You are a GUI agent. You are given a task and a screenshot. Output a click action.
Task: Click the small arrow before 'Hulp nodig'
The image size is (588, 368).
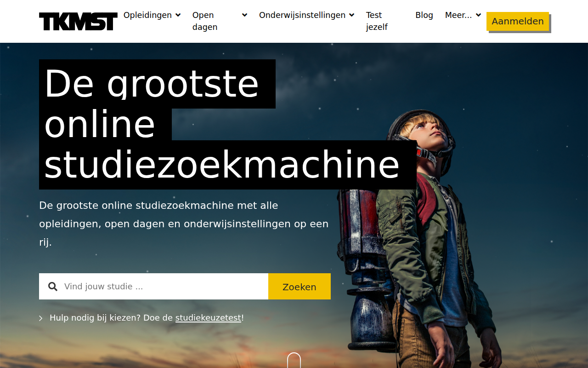click(41, 318)
